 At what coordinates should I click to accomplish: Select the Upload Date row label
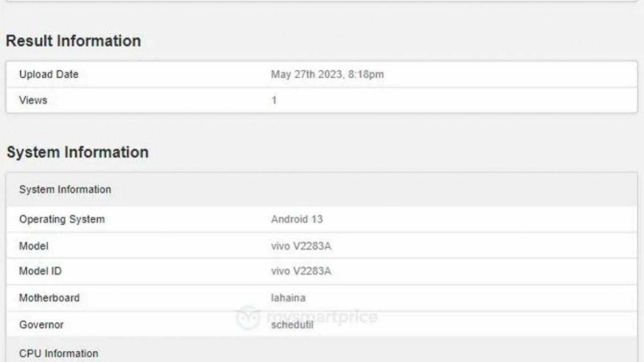(49, 75)
